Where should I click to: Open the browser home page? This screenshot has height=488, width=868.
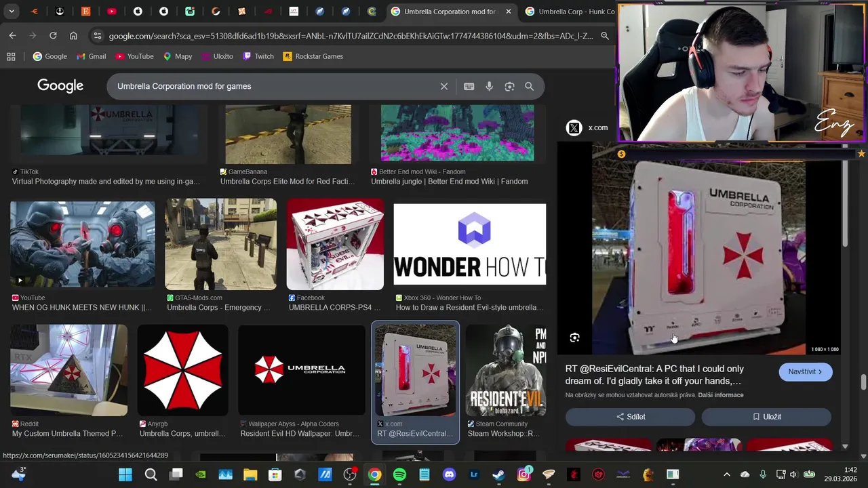pyautogui.click(x=73, y=35)
